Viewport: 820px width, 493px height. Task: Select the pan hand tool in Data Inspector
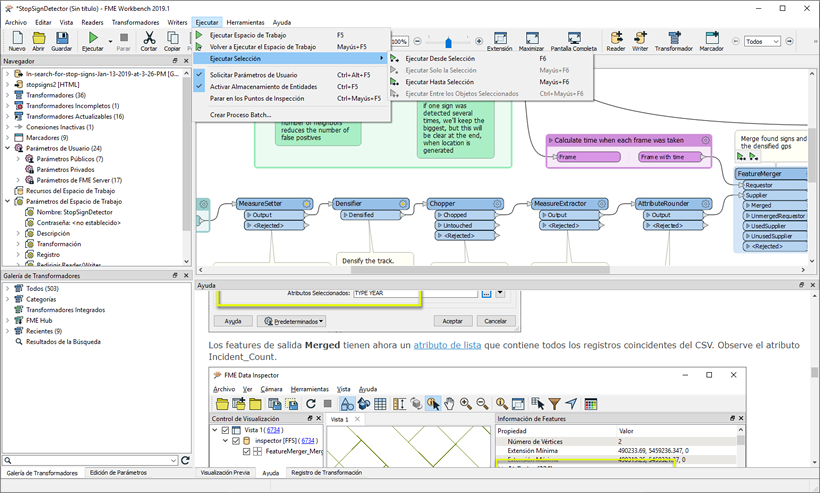point(449,404)
